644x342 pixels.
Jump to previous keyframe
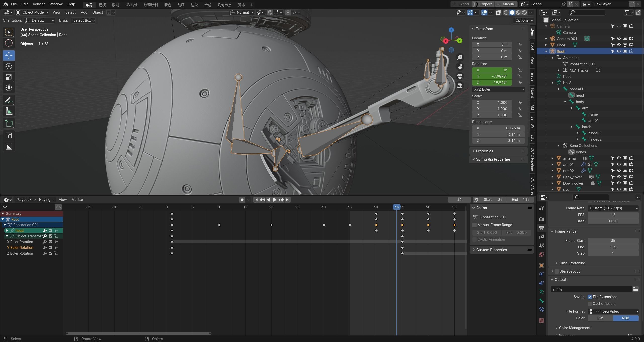click(x=262, y=200)
